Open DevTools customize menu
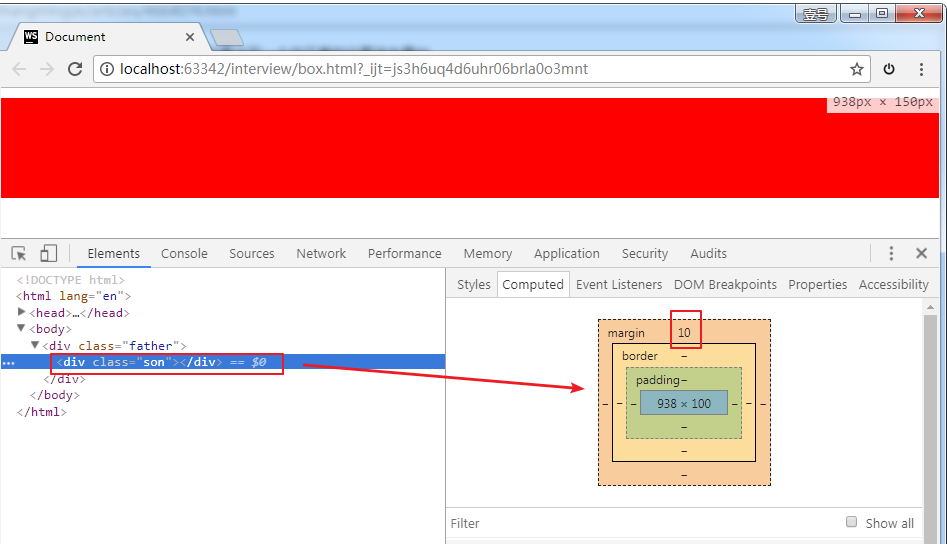 coord(891,254)
